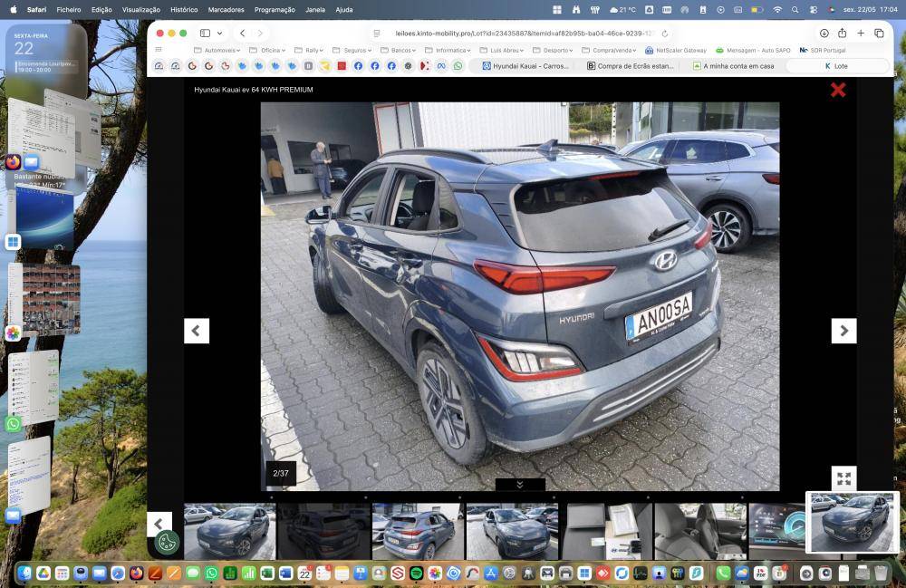Open Finder from the Dock
This screenshot has width=906, height=588.
[24, 573]
